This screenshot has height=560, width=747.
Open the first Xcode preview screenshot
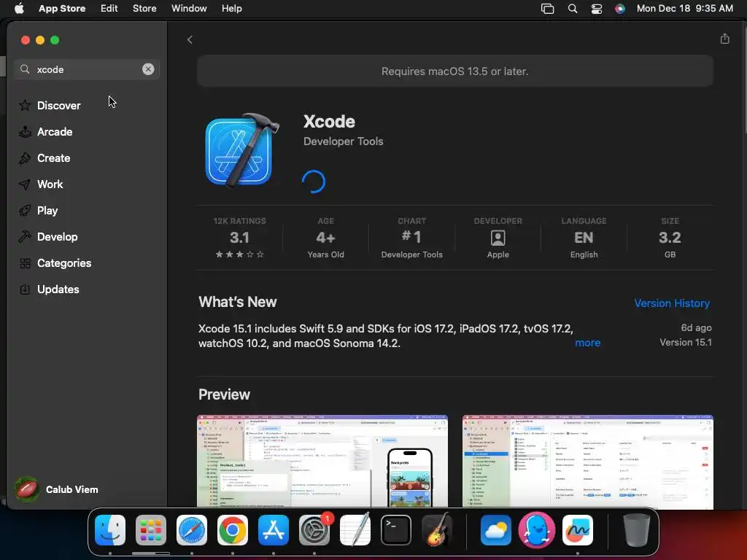point(322,461)
